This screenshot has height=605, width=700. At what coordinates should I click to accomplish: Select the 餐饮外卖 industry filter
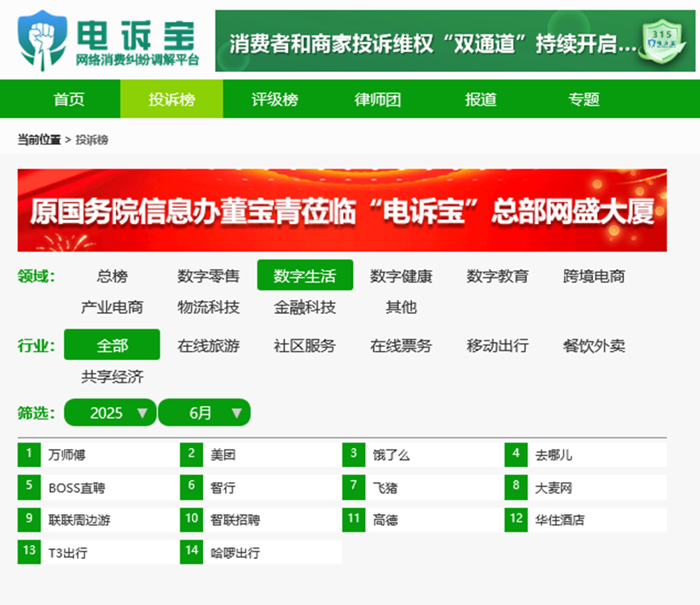(x=594, y=346)
